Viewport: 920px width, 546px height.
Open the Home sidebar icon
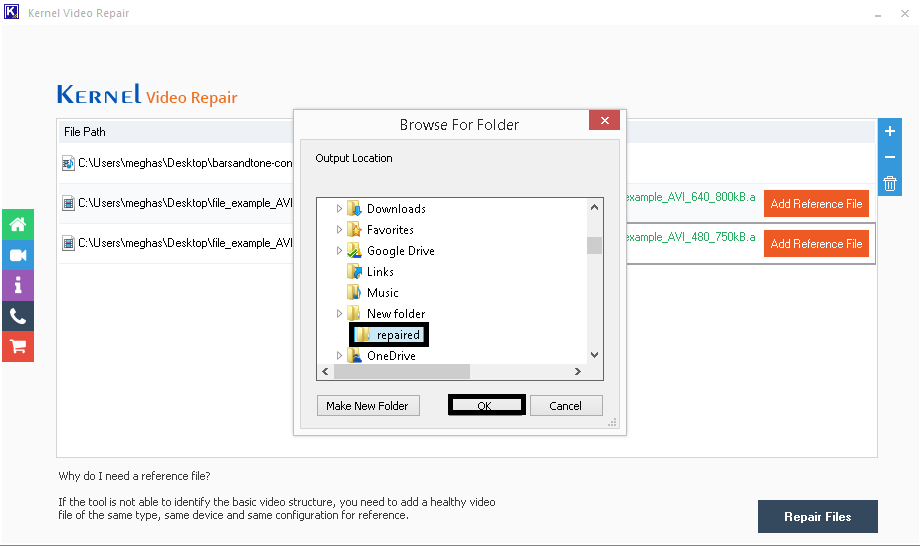click(18, 225)
